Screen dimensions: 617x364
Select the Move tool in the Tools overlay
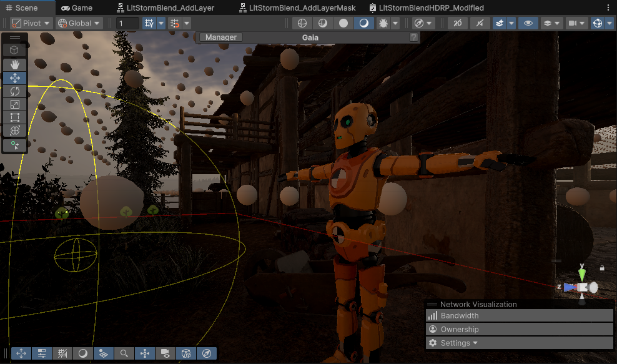pyautogui.click(x=15, y=77)
